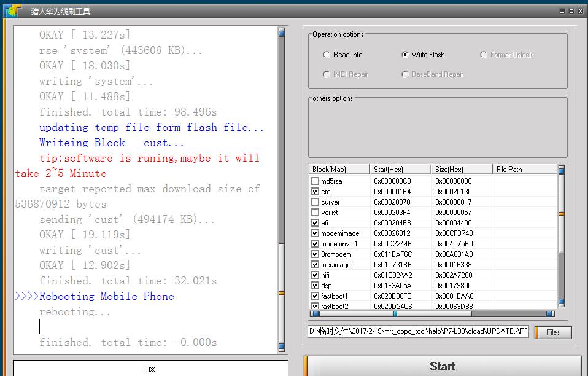Click the UPDATE.APP file path field
Viewport: 588px width, 376px height.
[418, 331]
